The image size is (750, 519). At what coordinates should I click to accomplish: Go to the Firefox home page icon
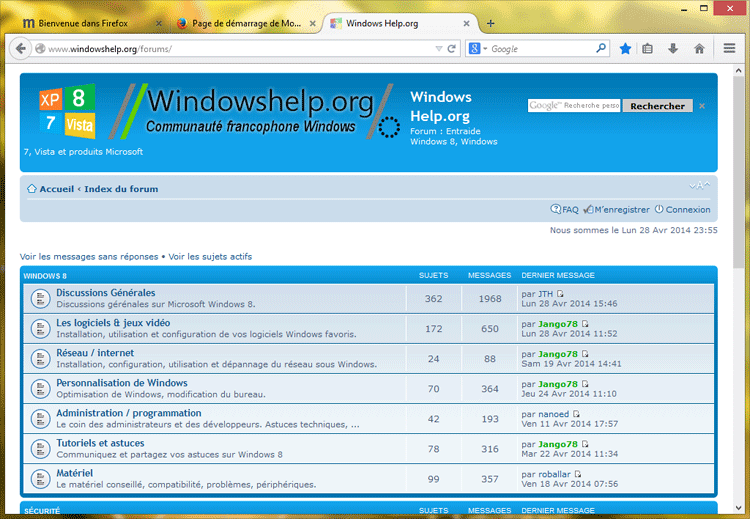point(699,48)
